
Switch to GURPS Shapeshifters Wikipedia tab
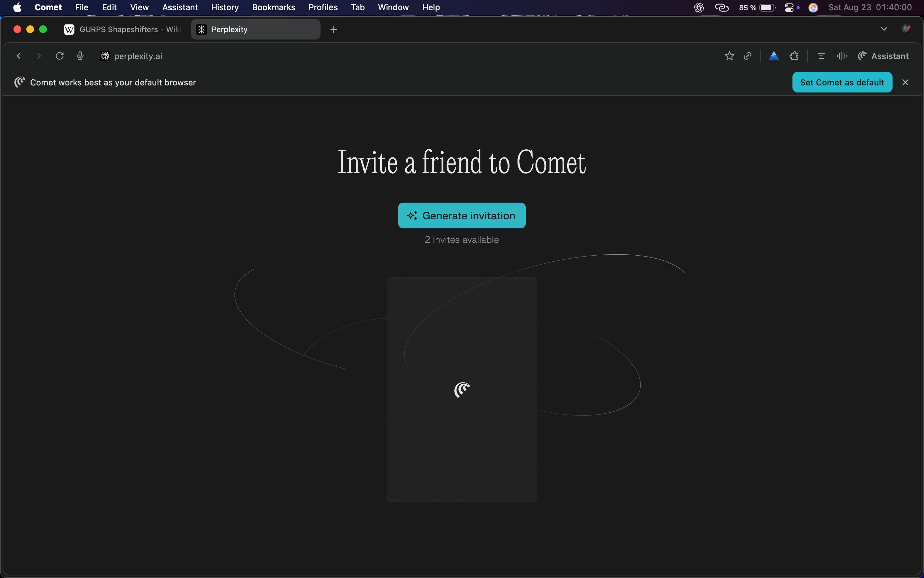(123, 30)
